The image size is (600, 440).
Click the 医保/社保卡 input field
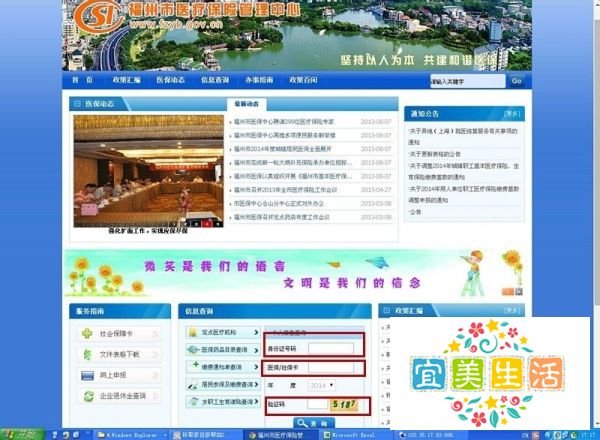pyautogui.click(x=331, y=368)
